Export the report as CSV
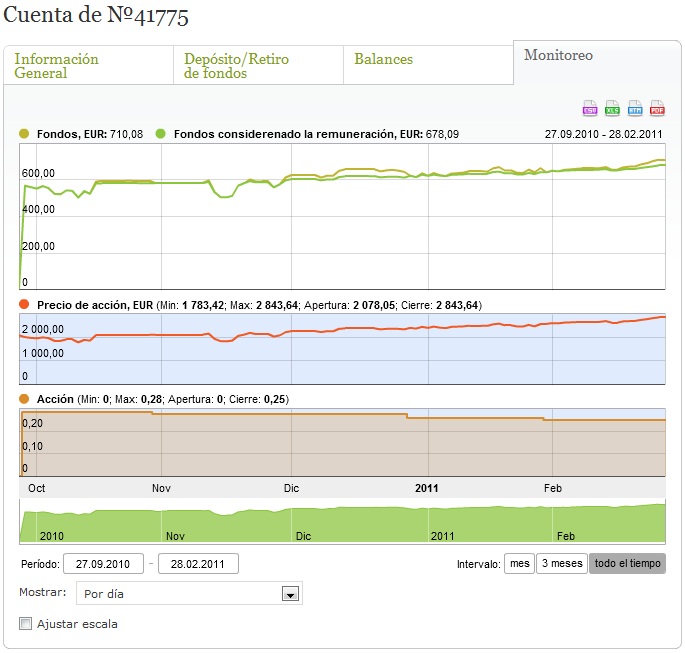Image resolution: width=685 pixels, height=653 pixels. pyautogui.click(x=590, y=108)
